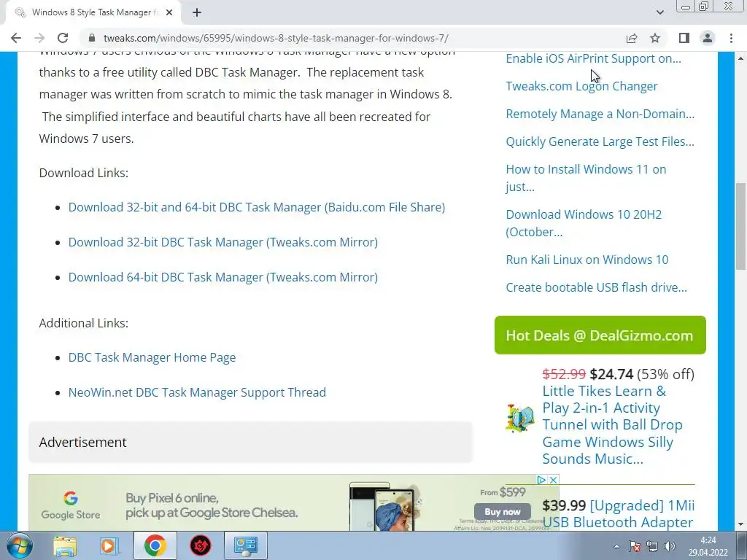Open 1Mii USB Bluetooth Adapter deal
The height and width of the screenshot is (560, 747).
tap(618, 514)
